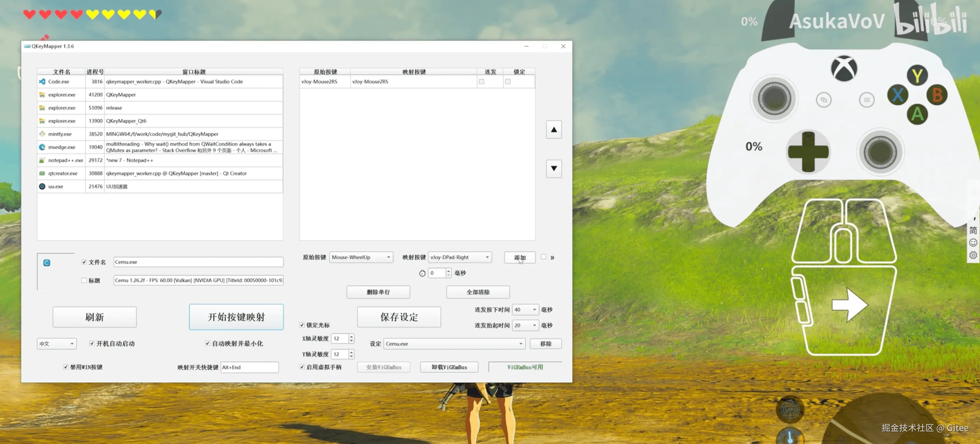
Task: Toggle the 锁定光标 checkbox
Action: [302, 325]
